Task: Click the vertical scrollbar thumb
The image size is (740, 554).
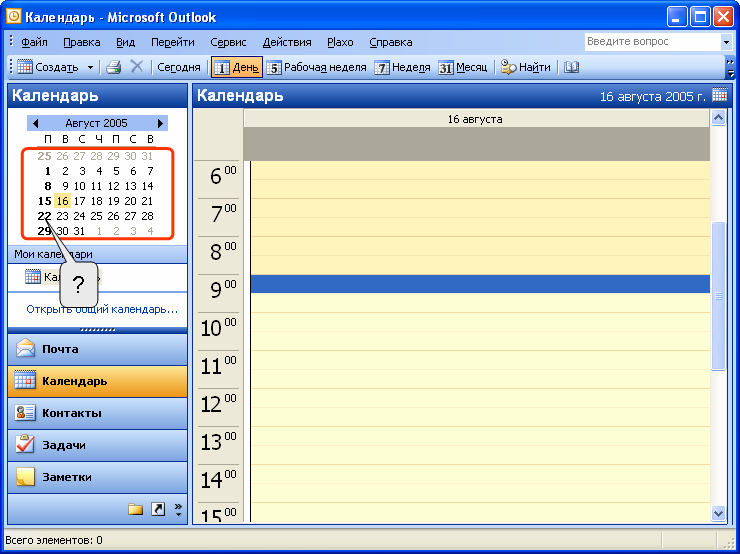Action: click(718, 296)
